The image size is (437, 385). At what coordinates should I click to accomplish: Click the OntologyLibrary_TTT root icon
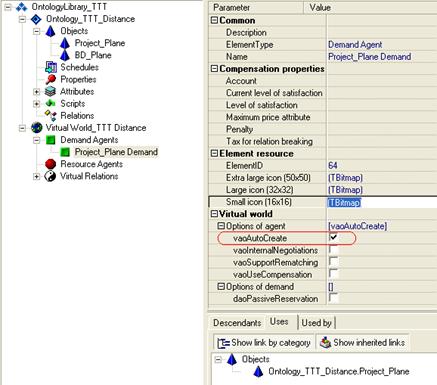pos(22,7)
